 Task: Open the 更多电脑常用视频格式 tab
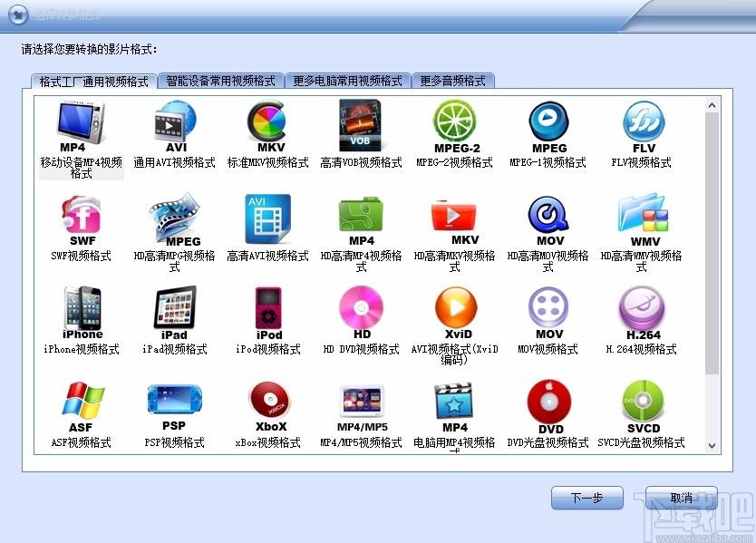tap(347, 81)
